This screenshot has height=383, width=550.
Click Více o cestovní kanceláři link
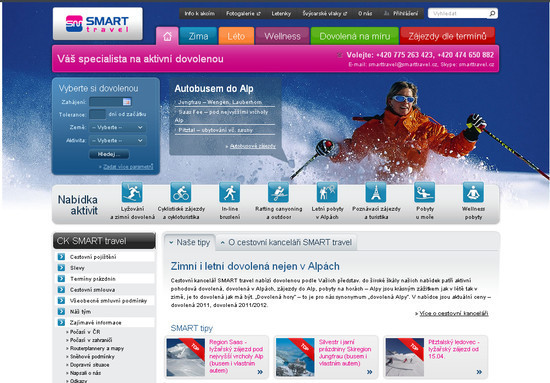pyautogui.click(x=454, y=313)
